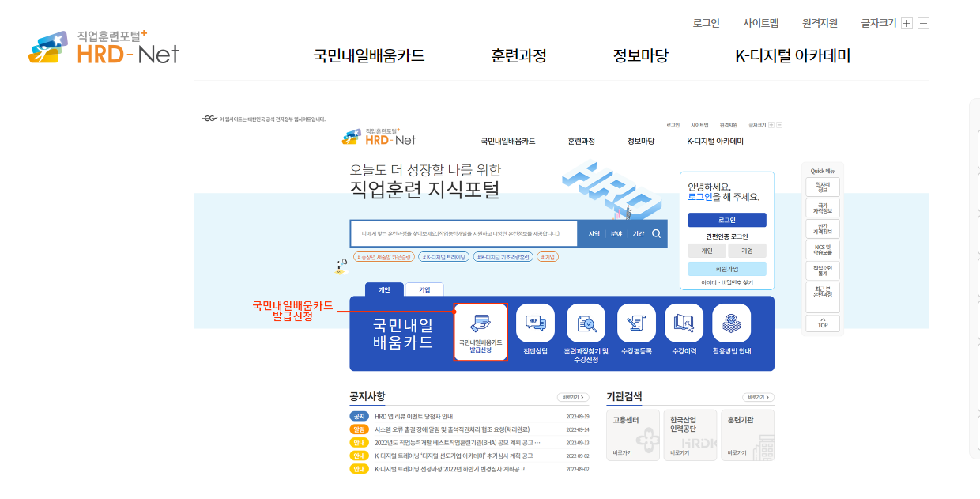980x499 pixels.
Task: Open the 분야 filter in the search bar
Action: pyautogui.click(x=616, y=234)
